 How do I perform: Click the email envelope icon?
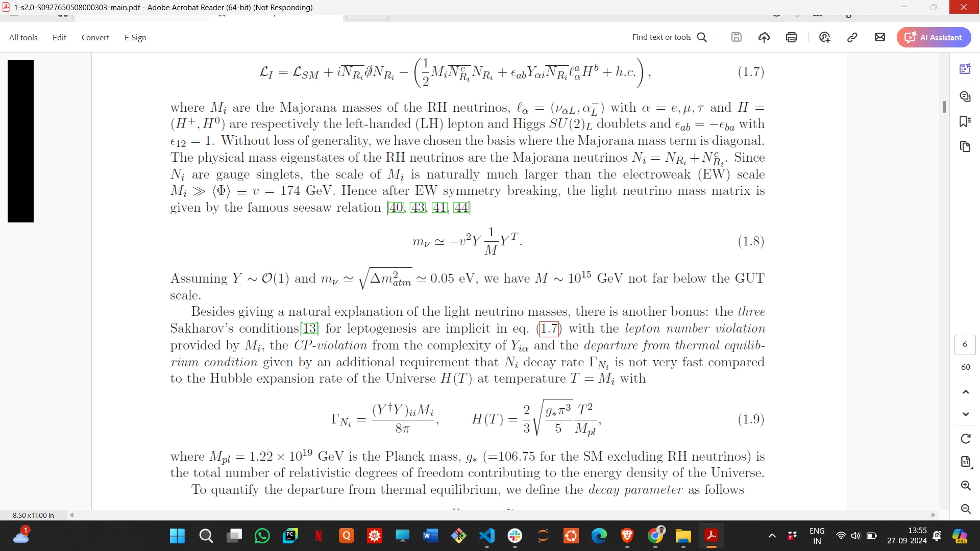(879, 37)
